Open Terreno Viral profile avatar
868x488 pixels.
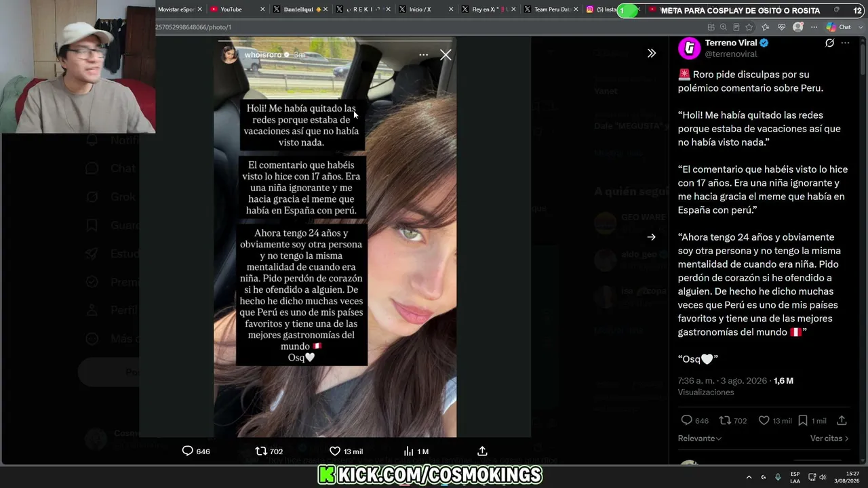tap(689, 48)
